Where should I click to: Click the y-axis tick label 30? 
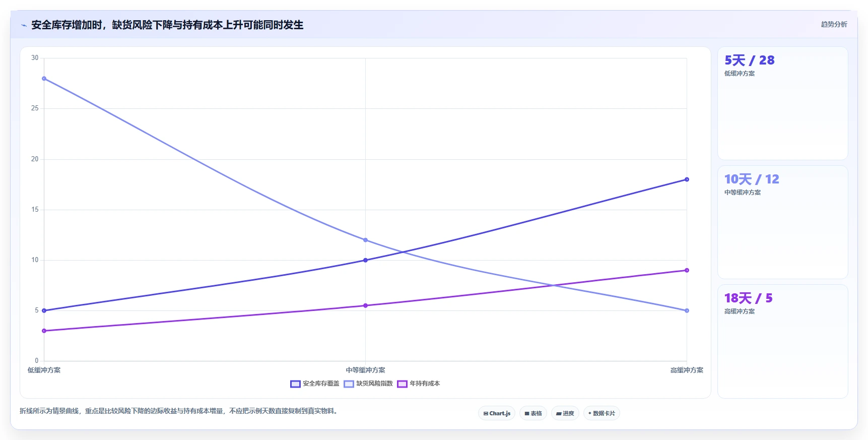[35, 58]
